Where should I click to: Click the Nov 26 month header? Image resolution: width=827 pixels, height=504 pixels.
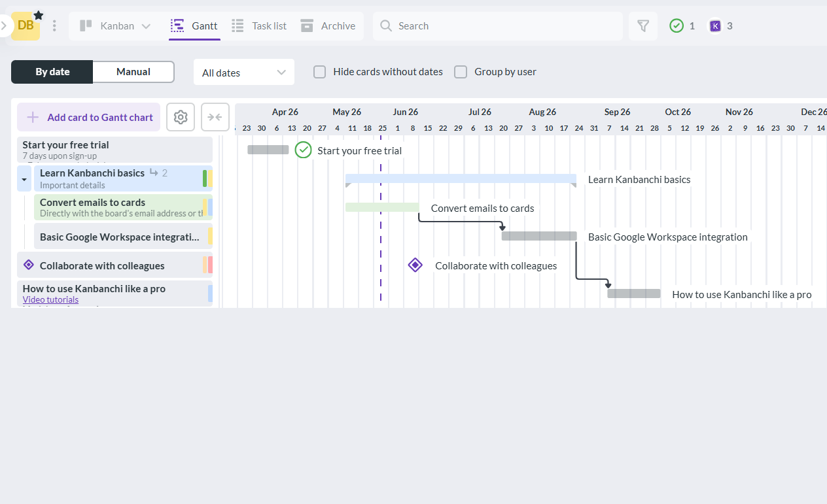pos(739,112)
